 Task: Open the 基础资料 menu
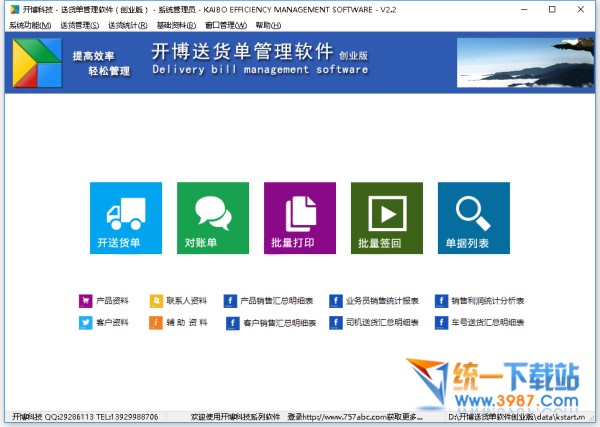(x=176, y=25)
